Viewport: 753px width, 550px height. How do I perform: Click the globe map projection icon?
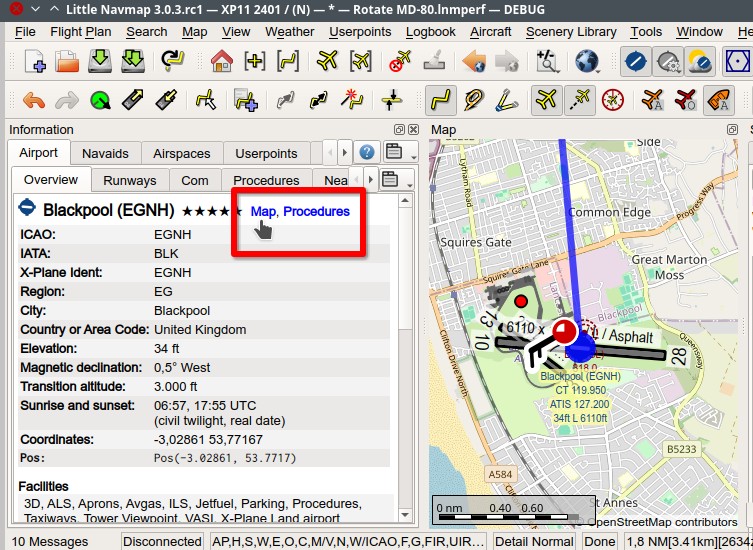tap(587, 62)
